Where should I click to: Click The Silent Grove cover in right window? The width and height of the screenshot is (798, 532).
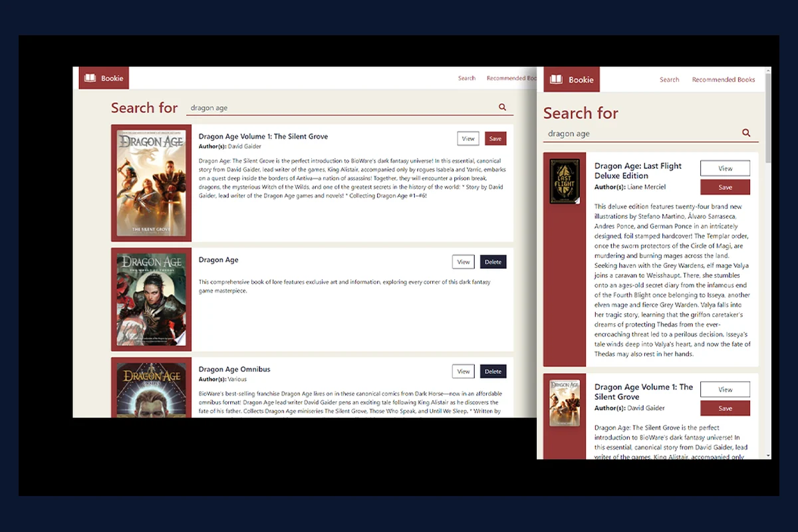coord(565,403)
